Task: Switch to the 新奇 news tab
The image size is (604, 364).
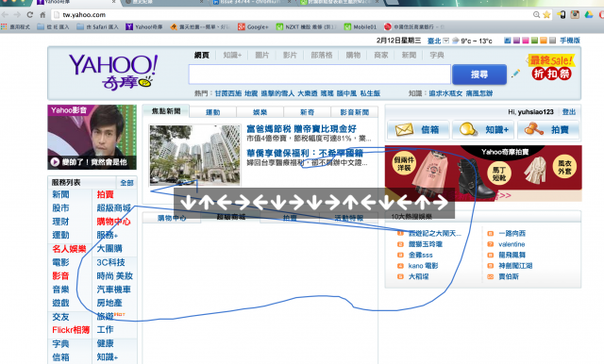Action: pos(307,112)
